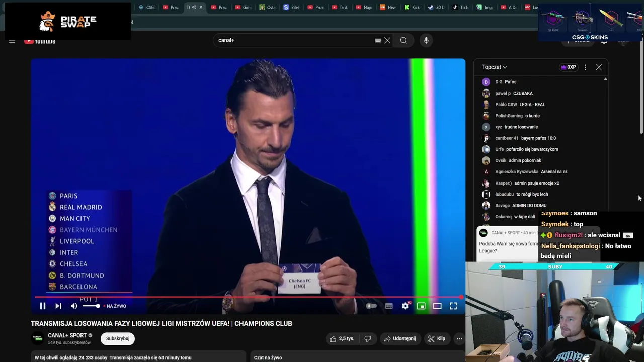The width and height of the screenshot is (644, 362).
Task: Toggle theater mode view
Action: [437, 306]
